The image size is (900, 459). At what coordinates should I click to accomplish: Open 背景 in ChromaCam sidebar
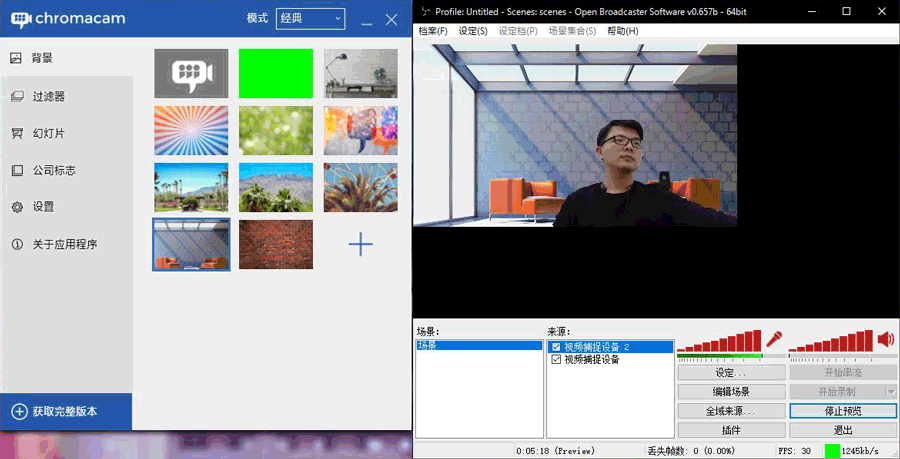tap(42, 58)
